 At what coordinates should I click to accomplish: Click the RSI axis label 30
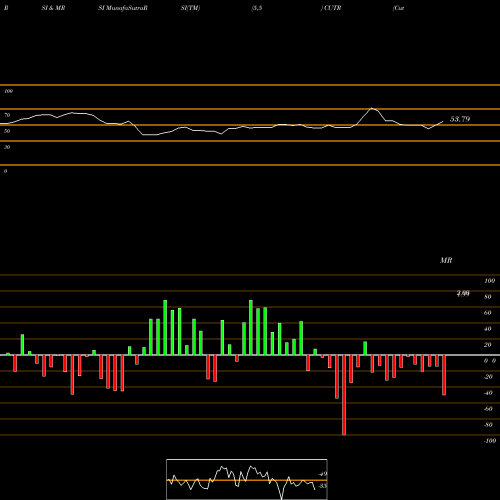click(x=7, y=147)
